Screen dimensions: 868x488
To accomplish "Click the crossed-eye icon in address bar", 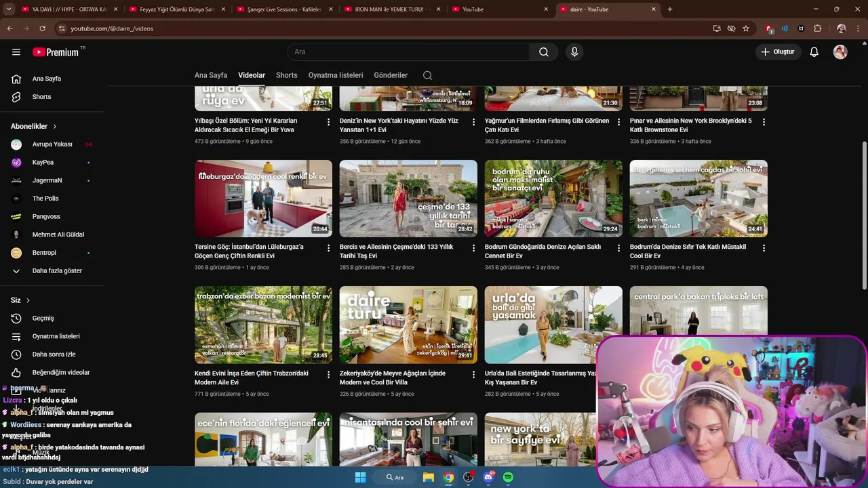I will [x=731, y=28].
